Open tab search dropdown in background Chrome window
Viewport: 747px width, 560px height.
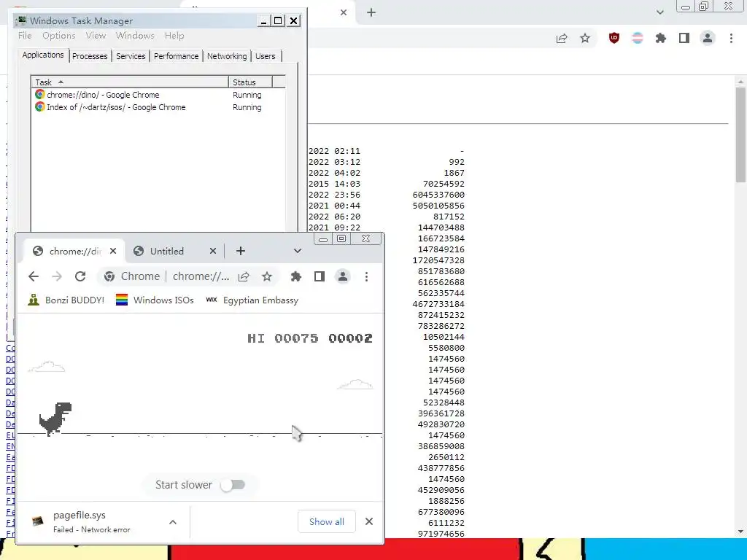[x=659, y=12]
